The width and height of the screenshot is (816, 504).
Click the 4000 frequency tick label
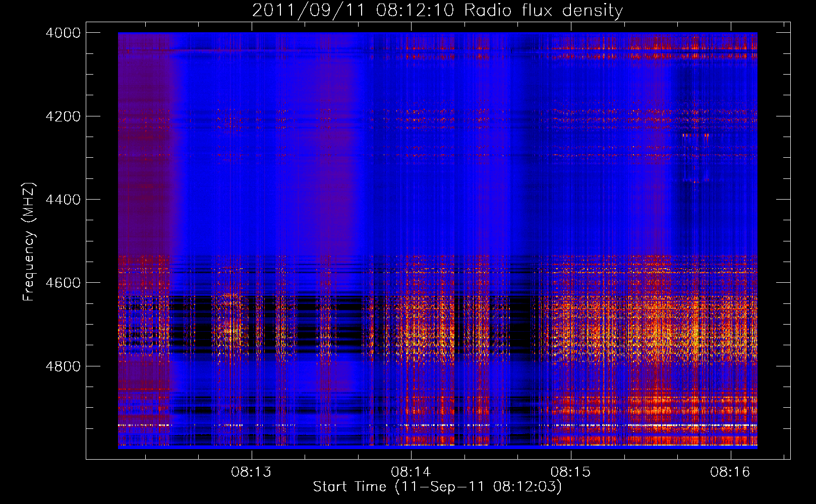[63, 33]
